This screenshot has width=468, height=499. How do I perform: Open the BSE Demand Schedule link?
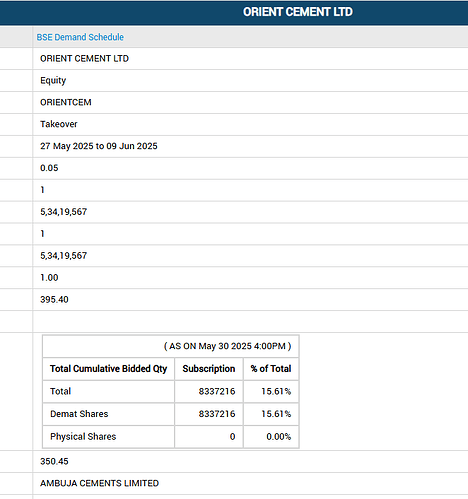pos(80,37)
